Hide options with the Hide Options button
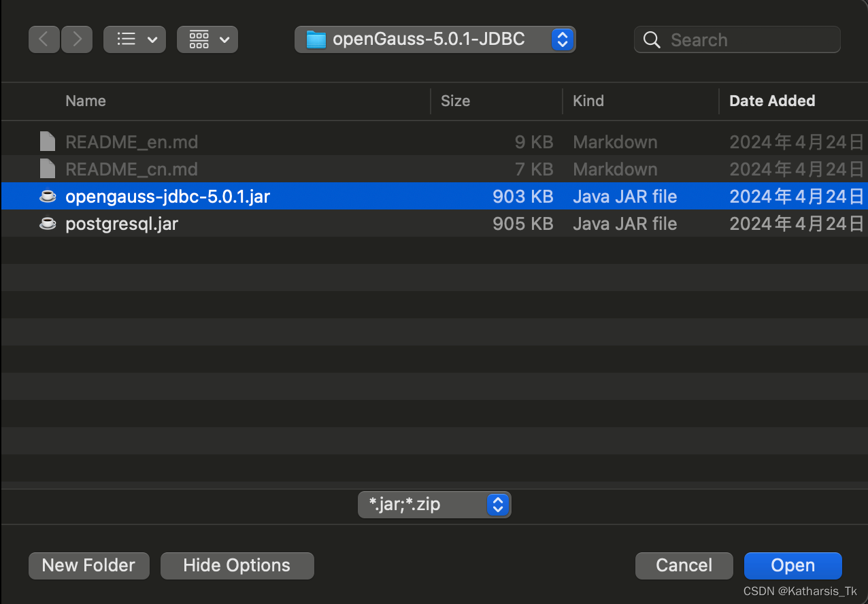The height and width of the screenshot is (604, 868). click(x=237, y=565)
